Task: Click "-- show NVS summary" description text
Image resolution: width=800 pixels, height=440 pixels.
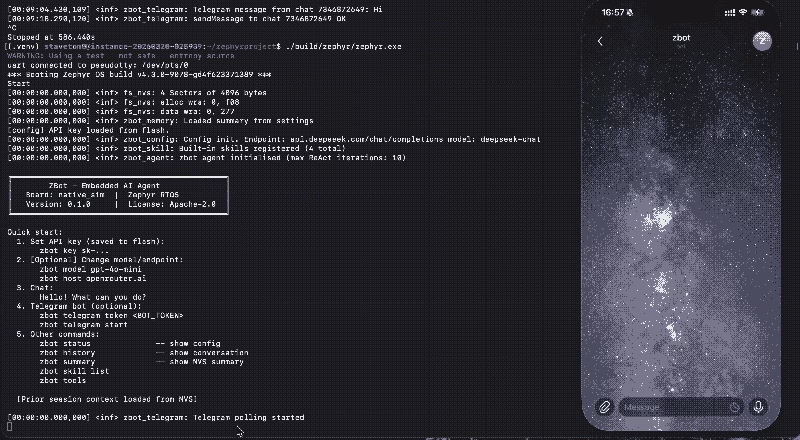Action: [x=199, y=362]
